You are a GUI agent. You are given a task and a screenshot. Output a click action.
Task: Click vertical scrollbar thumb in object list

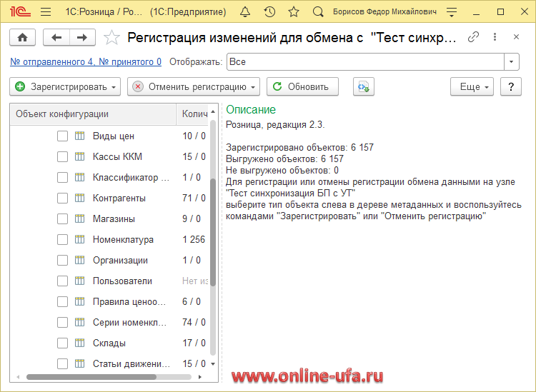tap(213, 232)
